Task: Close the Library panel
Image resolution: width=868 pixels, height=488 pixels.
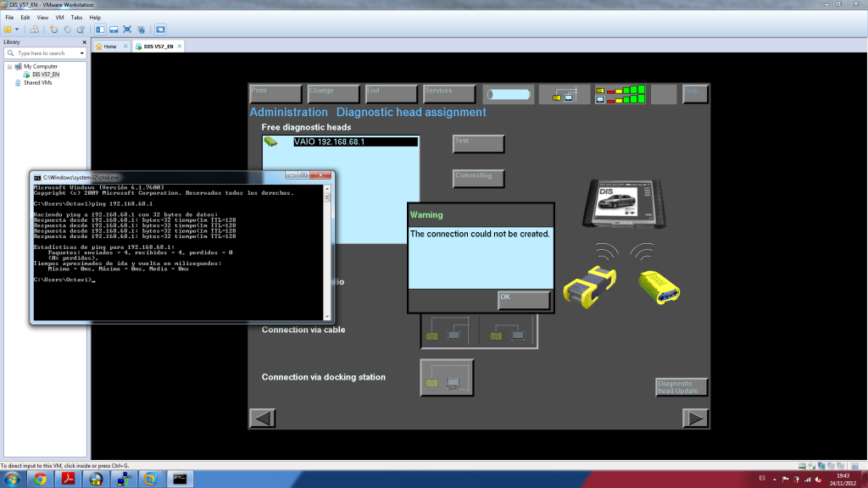Action: (84, 42)
